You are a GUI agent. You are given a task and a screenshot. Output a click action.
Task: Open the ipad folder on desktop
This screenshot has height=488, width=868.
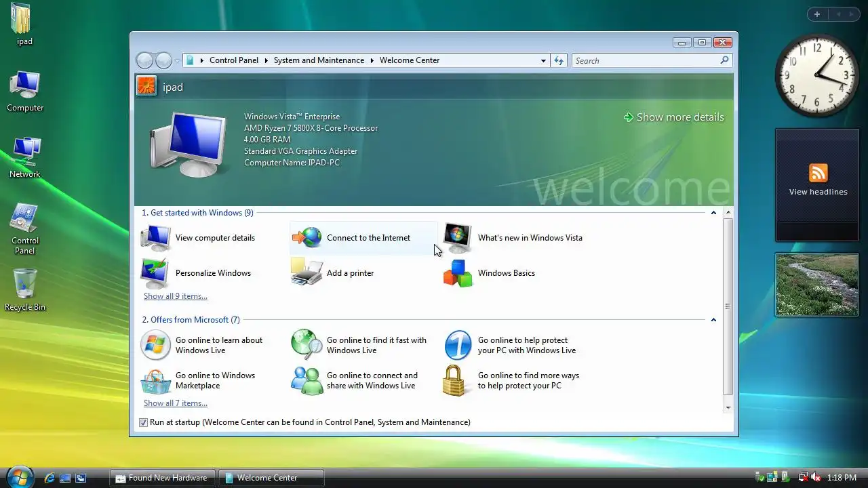click(24, 25)
